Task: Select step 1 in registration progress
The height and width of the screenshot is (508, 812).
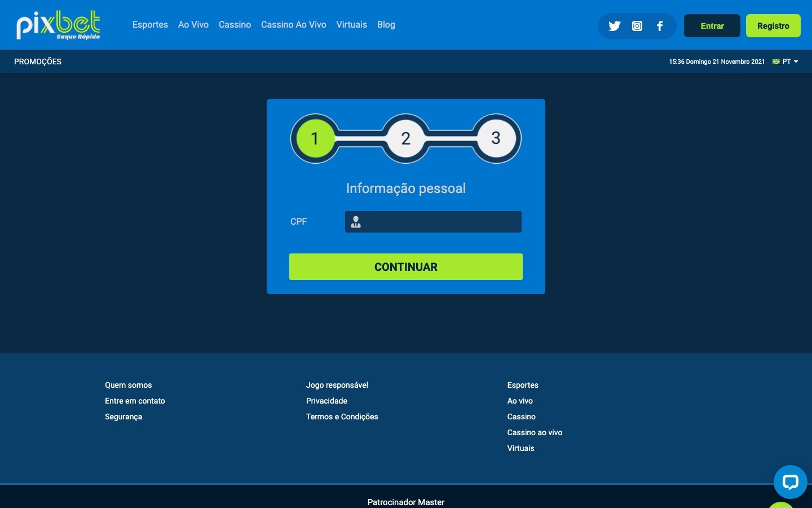Action: [315, 139]
